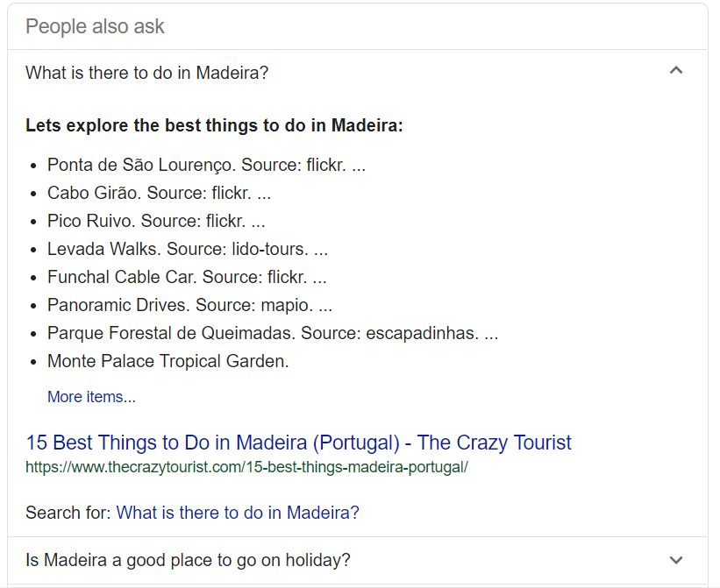This screenshot has height=588, width=720.
Task: Click the bold 'Lets explore the best things' heading
Action: click(214, 125)
